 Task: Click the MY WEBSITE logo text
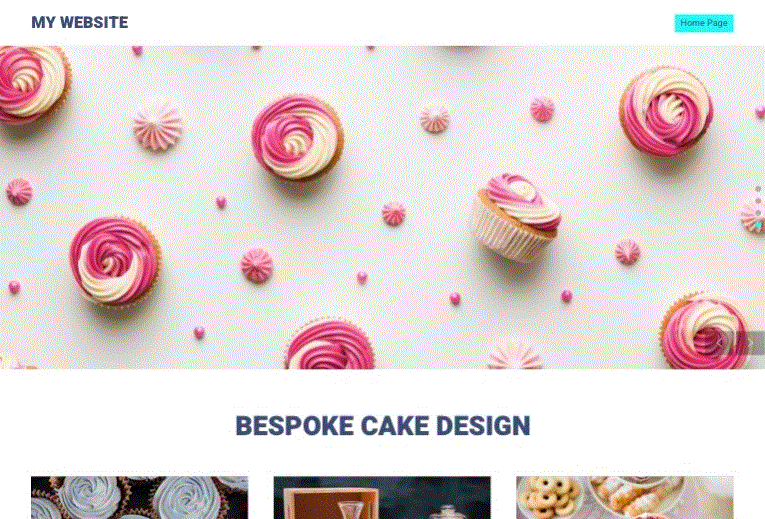point(80,22)
